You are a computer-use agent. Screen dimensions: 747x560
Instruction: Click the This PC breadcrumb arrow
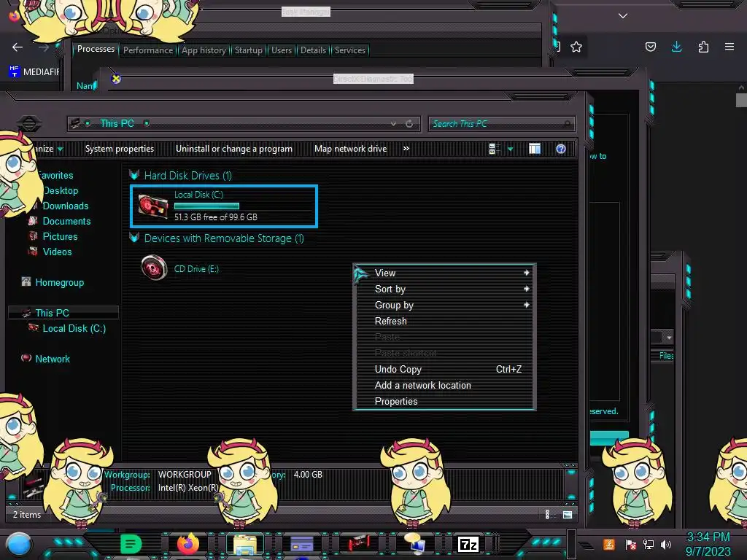pos(147,123)
